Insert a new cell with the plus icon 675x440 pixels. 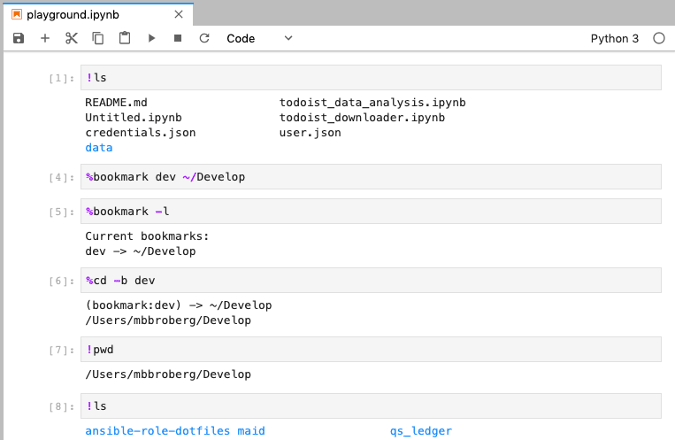point(45,38)
